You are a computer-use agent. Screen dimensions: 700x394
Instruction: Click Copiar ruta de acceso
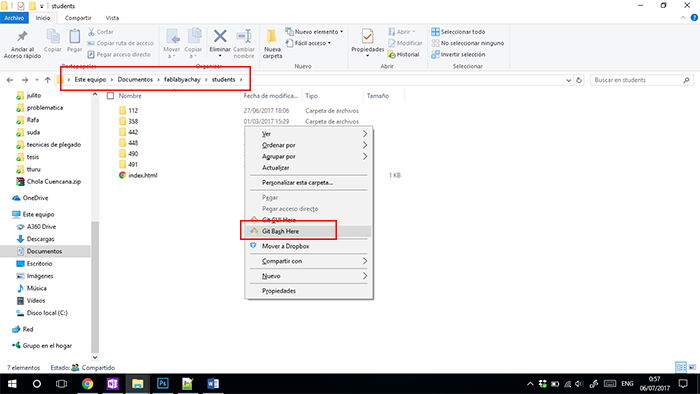[x=121, y=43]
